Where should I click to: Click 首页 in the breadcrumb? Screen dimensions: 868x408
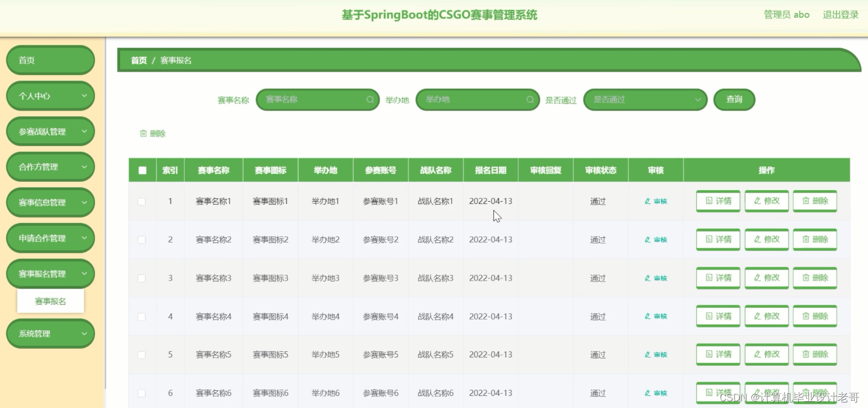[x=139, y=60]
